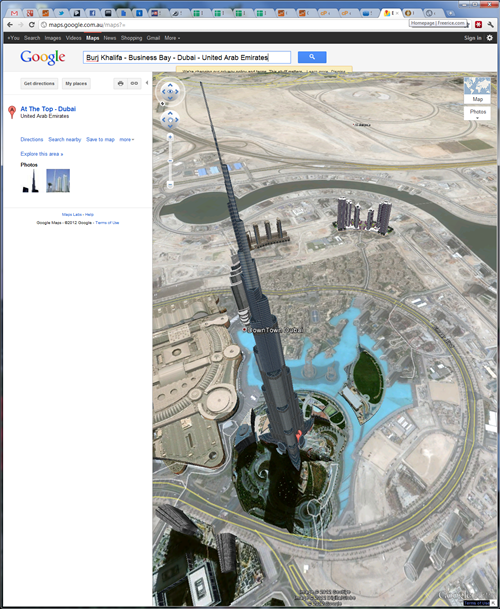Viewport: 500px width, 609px height.
Task: Open Images in the Google top bar
Action: (x=53, y=38)
